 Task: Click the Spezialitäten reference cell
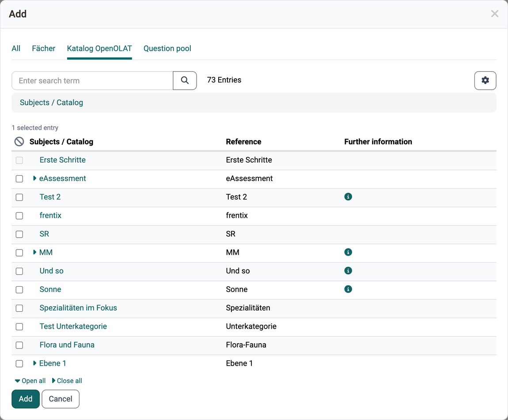[248, 308]
